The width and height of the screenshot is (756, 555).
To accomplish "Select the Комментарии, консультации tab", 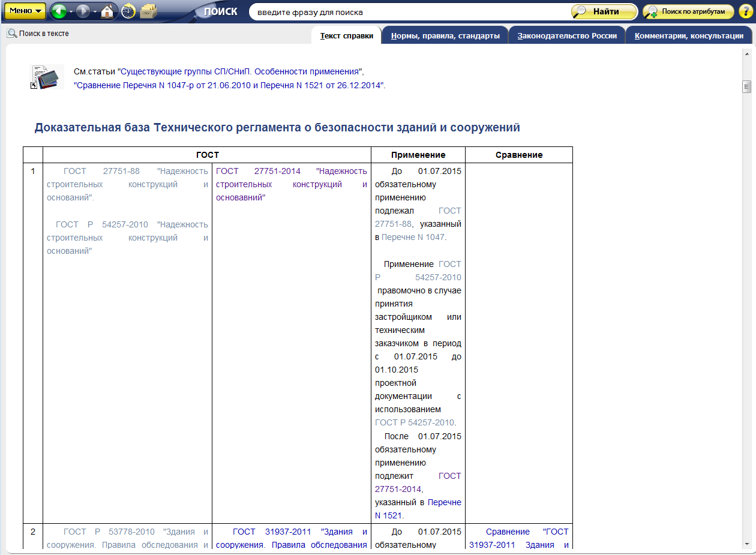I will (x=689, y=35).
